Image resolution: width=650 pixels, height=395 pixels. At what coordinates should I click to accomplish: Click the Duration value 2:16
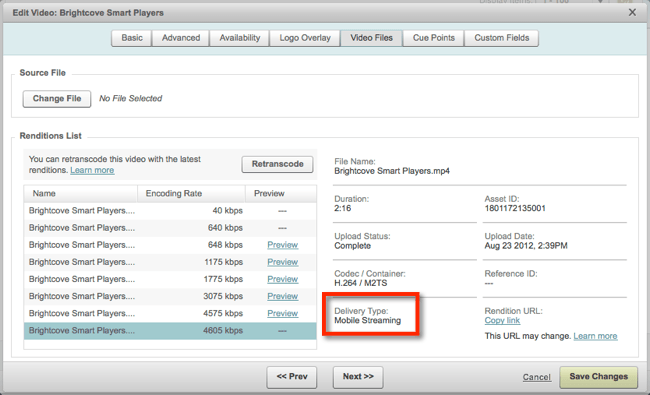pos(342,208)
